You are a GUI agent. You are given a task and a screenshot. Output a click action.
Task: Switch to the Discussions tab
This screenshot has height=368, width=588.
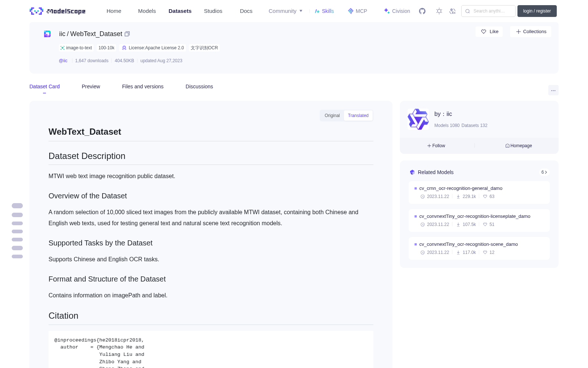point(199,86)
